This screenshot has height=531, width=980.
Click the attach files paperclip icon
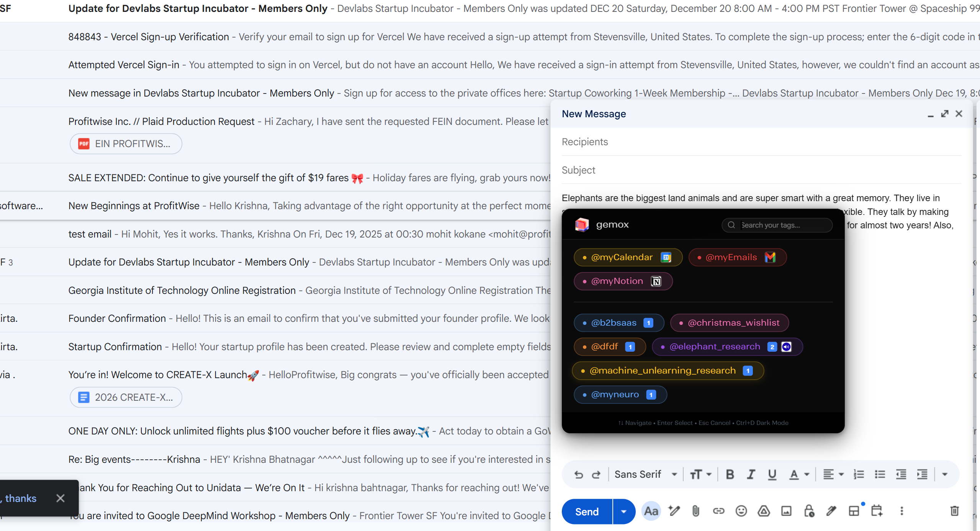696,511
